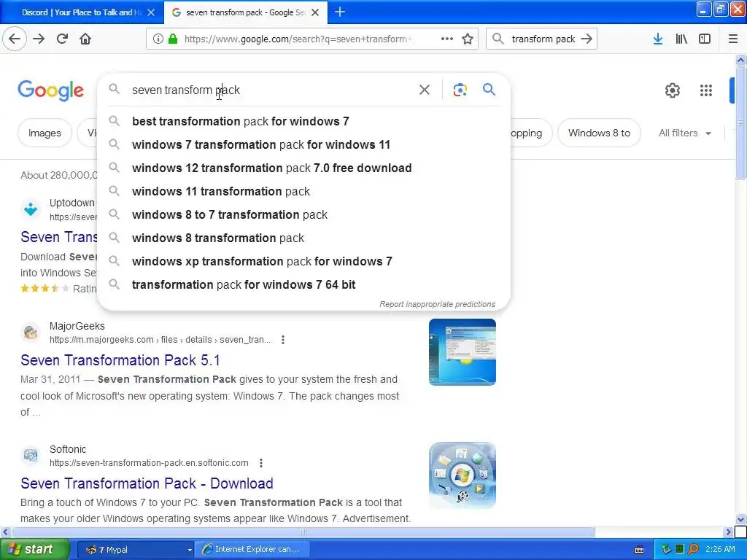Expand the All filters dropdown
This screenshot has height=560, width=747.
684,133
